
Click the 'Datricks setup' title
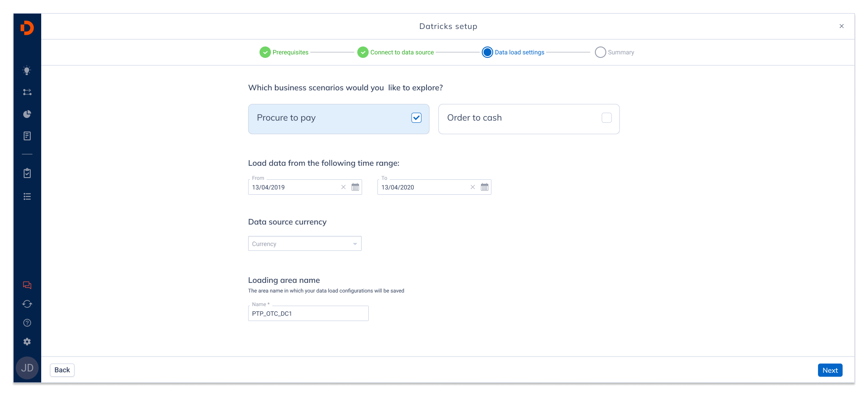(x=448, y=26)
